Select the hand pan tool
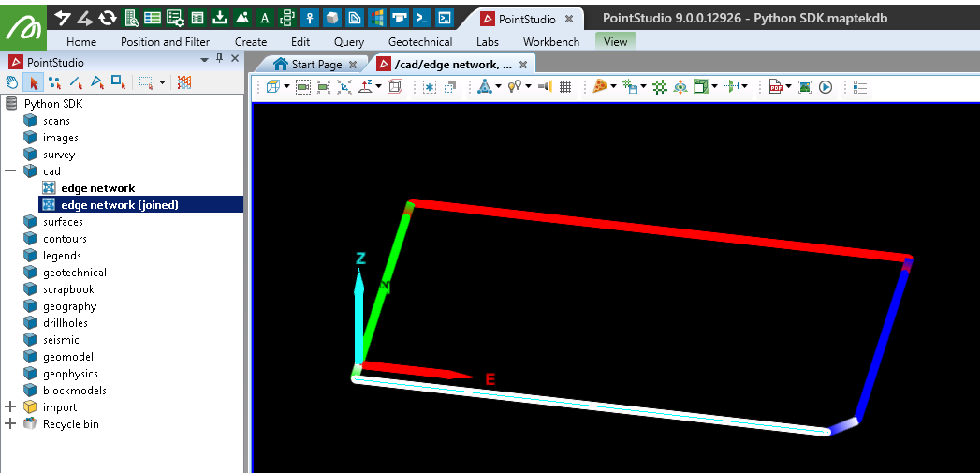Image resolution: width=980 pixels, height=473 pixels. coord(12,82)
